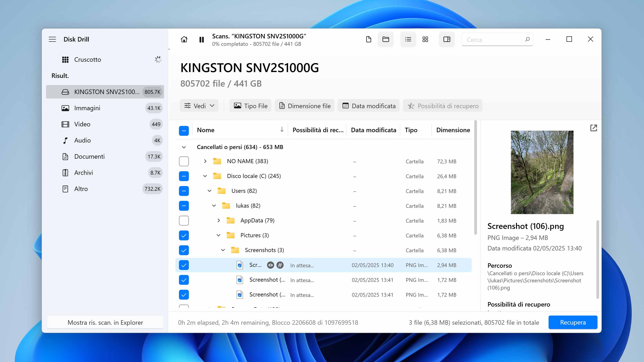Screen dimensions: 644x362
Task: Click the Cerca search field
Action: (497, 39)
